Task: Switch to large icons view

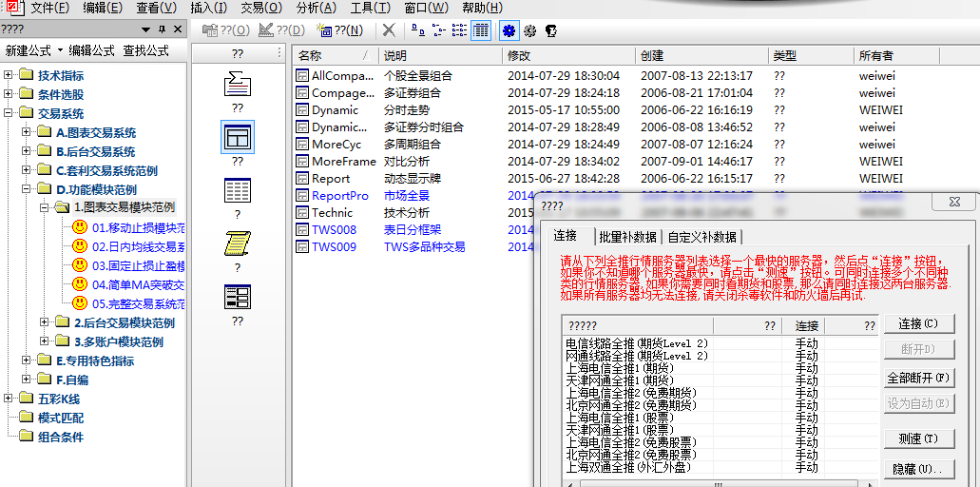Action: [x=419, y=30]
